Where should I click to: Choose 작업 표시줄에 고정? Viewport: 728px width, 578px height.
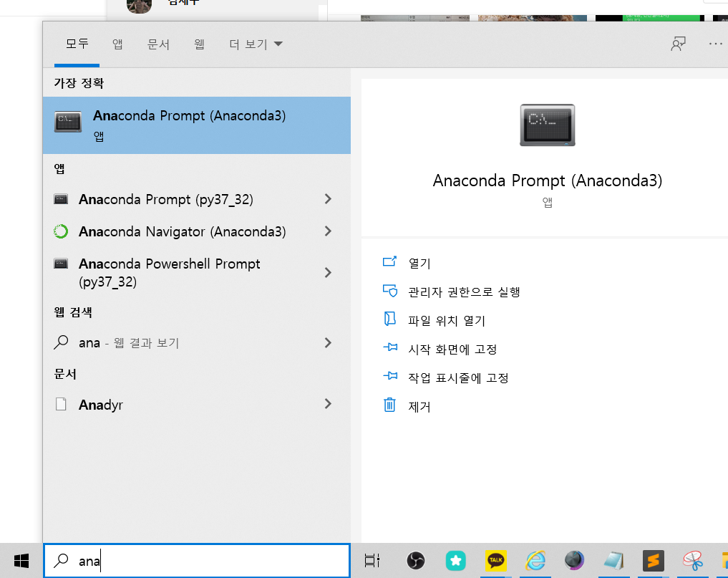click(x=458, y=378)
